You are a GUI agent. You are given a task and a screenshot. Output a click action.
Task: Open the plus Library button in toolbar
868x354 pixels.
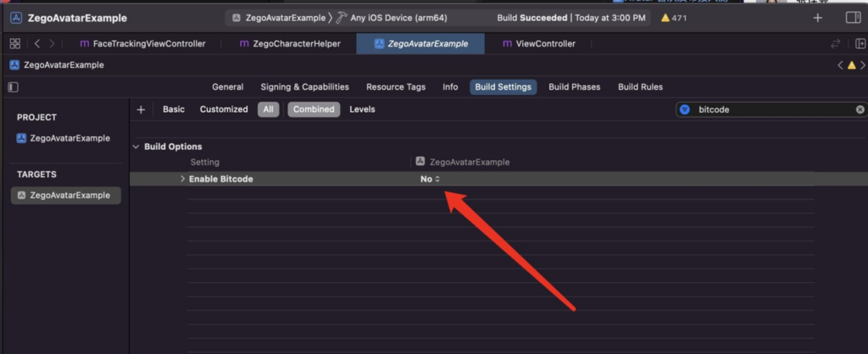[817, 18]
